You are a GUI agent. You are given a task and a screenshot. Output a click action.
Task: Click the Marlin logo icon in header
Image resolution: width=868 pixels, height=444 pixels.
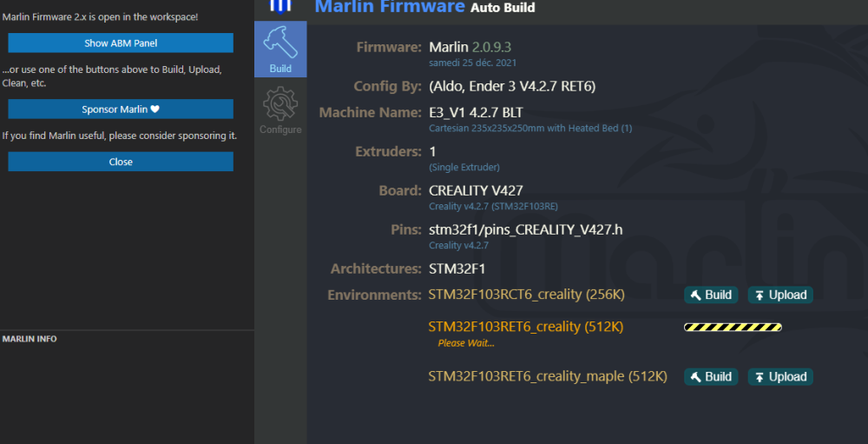[x=280, y=6]
